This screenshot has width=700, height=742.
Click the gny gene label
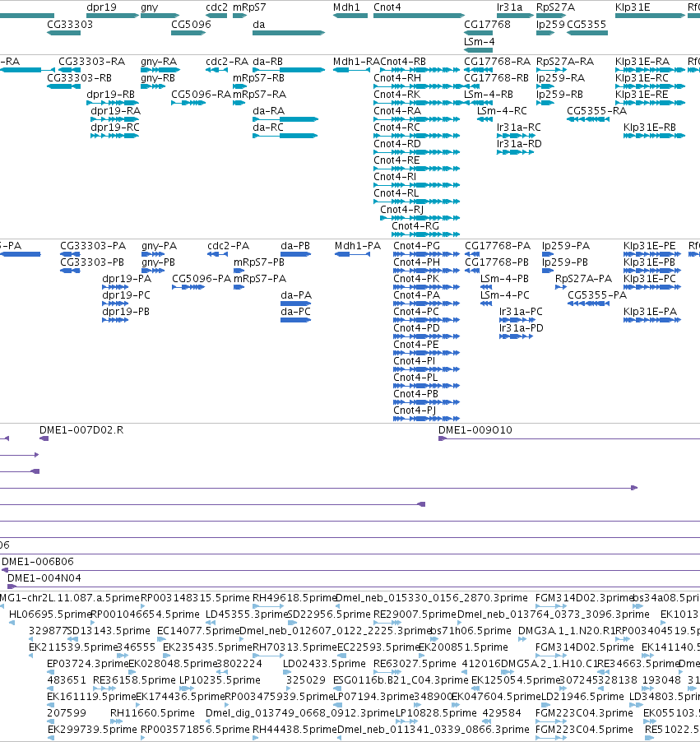click(x=149, y=7)
